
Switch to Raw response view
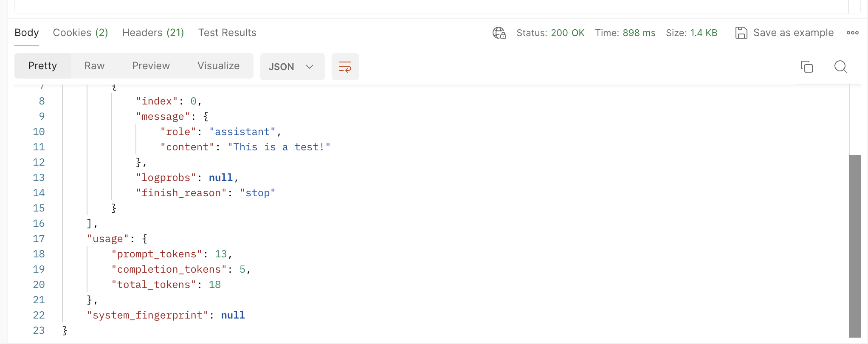pyautogui.click(x=94, y=66)
